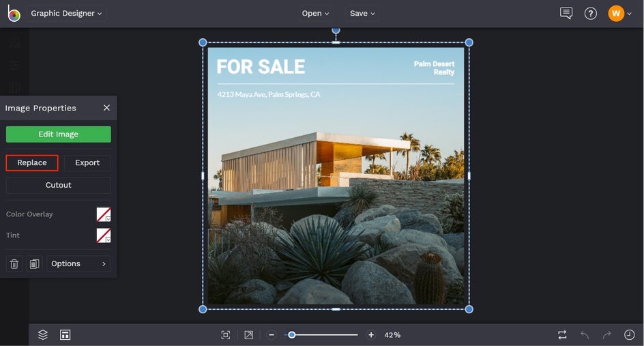
Task: Select the FOR SALE heading text
Action: click(261, 67)
